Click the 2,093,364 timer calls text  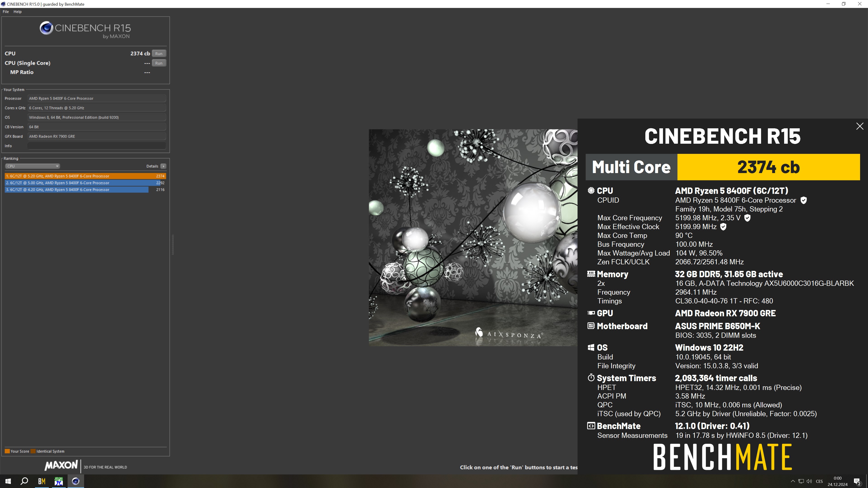tap(716, 378)
